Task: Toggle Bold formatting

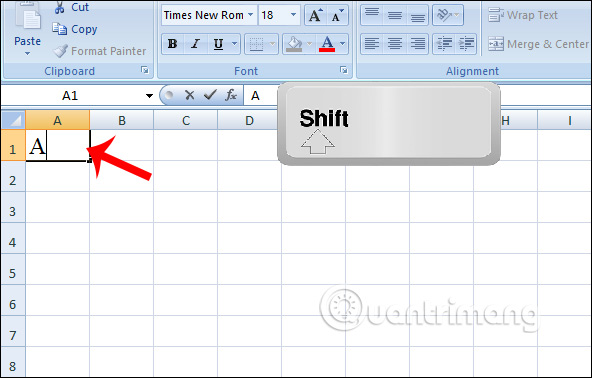Action: (173, 44)
